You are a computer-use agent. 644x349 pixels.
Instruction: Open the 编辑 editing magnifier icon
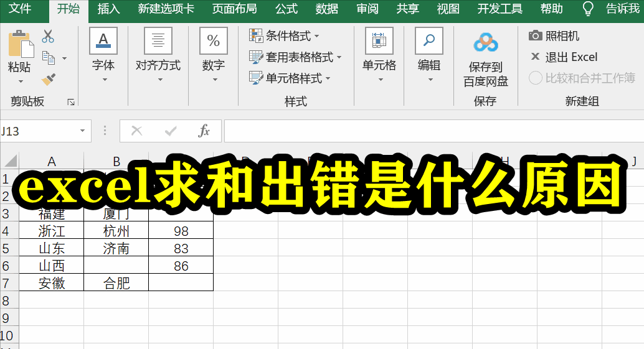click(x=429, y=41)
